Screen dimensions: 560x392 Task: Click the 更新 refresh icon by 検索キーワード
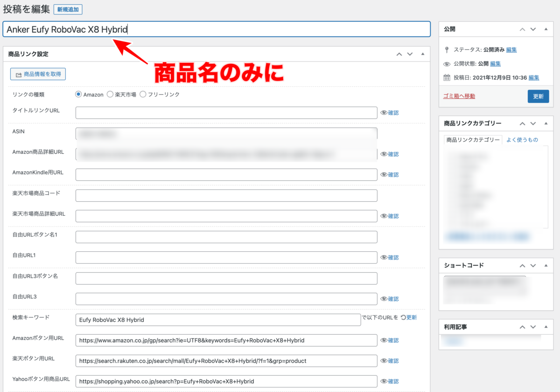coord(408,317)
